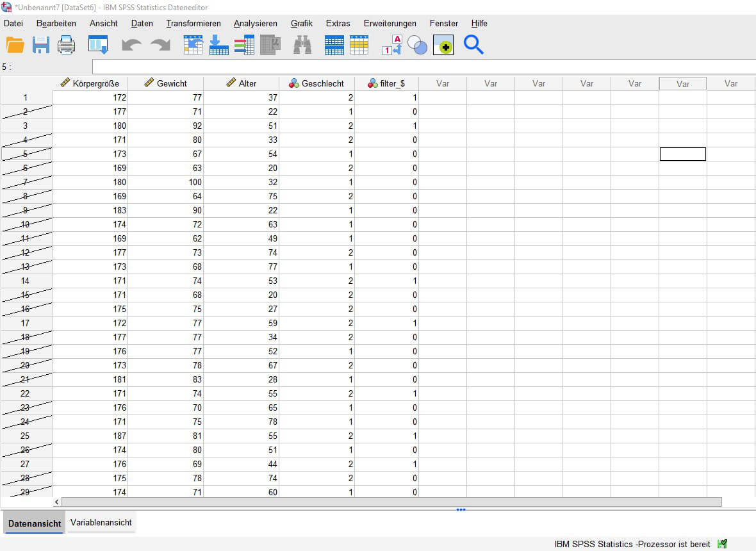
Task: Open the Transformieren menu
Action: [193, 23]
